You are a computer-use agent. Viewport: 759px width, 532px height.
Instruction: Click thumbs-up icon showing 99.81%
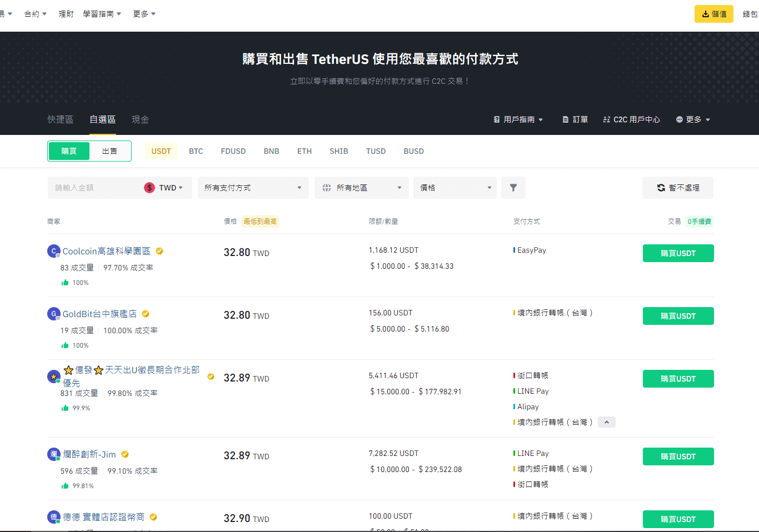65,486
